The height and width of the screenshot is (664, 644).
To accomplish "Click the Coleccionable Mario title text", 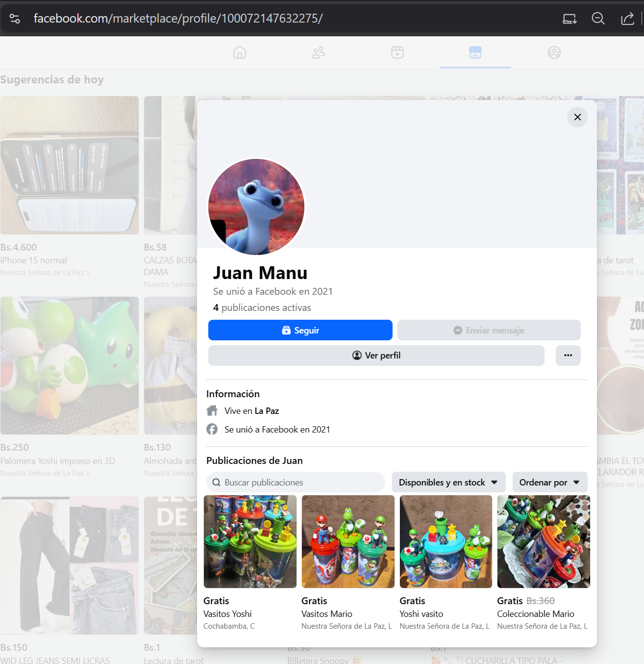I will (x=536, y=613).
